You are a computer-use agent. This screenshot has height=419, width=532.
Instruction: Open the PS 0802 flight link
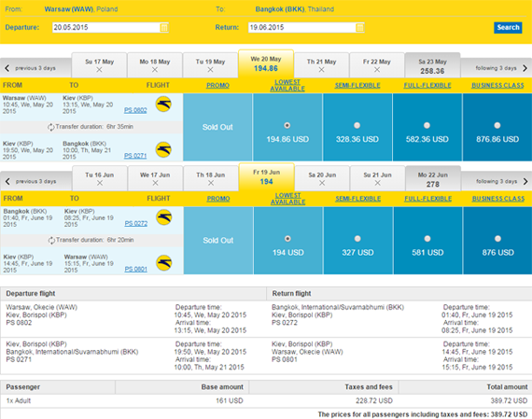pos(135,110)
